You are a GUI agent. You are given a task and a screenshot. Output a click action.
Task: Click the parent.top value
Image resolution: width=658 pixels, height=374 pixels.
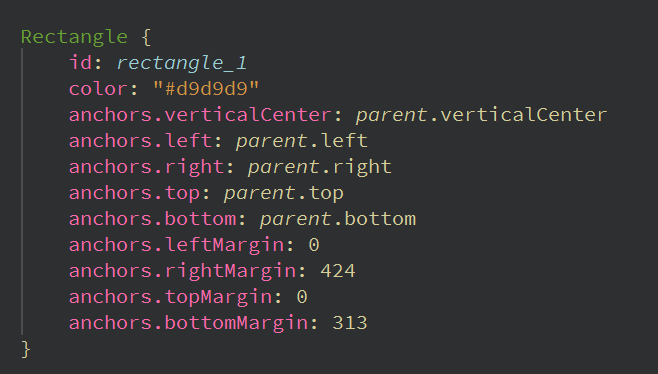point(284,193)
